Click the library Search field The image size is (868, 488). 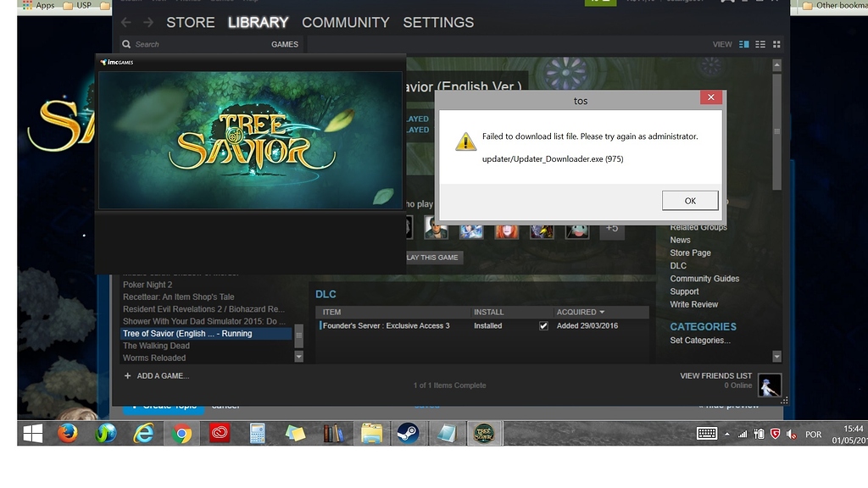tap(195, 44)
